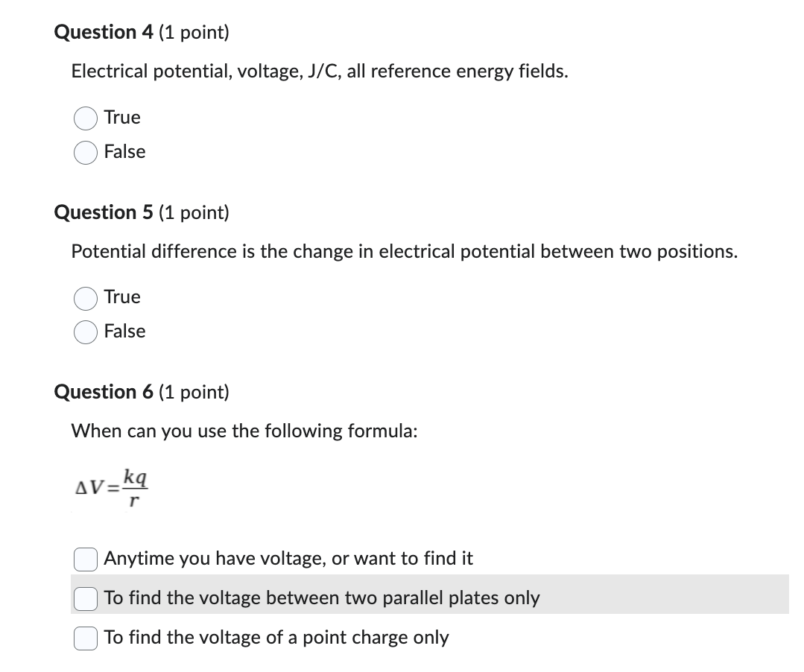Click the Question 4 heading
Image resolution: width=804 pixels, height=672 pixels.
coord(142,32)
